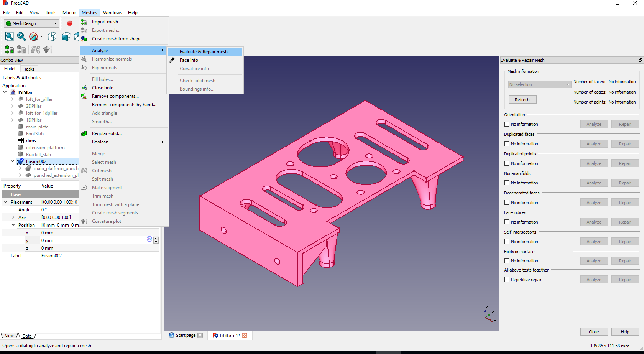Click the Fit selection zoom icon
This screenshot has width=644, height=354.
[x=21, y=36]
